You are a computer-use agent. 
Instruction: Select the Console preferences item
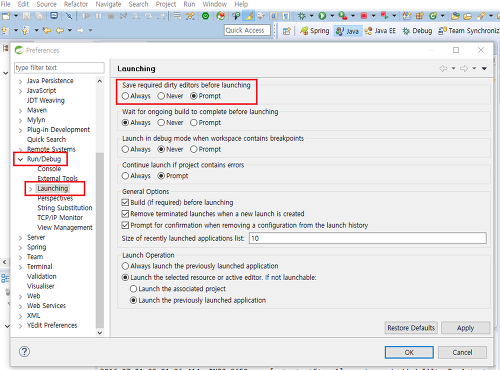click(x=49, y=169)
